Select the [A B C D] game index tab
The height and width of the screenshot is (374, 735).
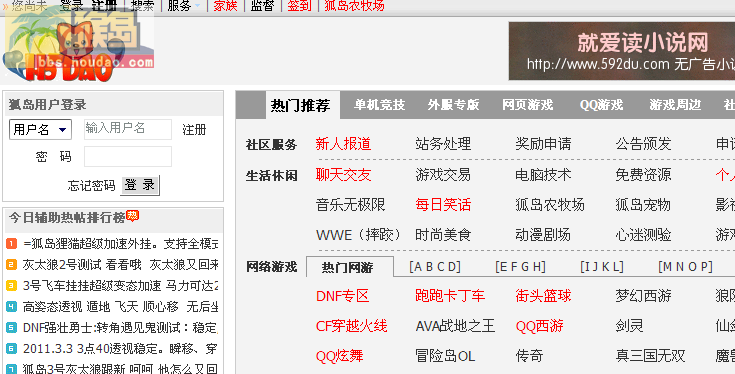point(435,267)
